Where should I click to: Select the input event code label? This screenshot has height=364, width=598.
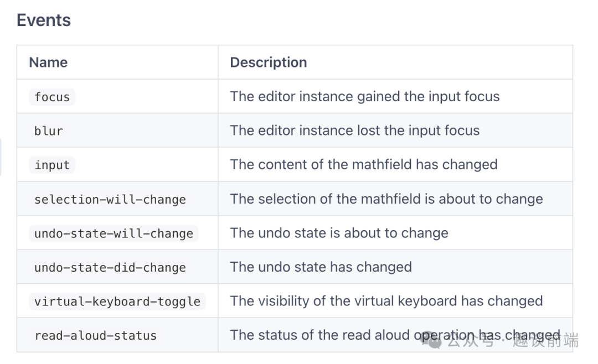[x=52, y=165]
